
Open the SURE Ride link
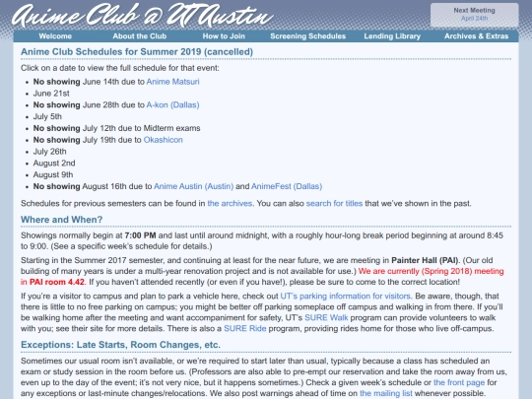(245, 329)
